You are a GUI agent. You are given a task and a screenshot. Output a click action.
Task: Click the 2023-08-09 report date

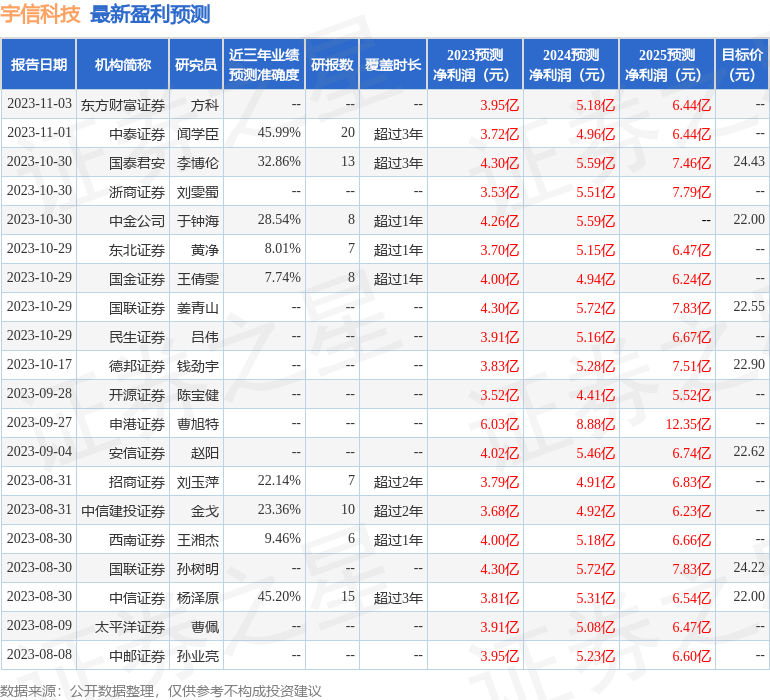tap(39, 625)
